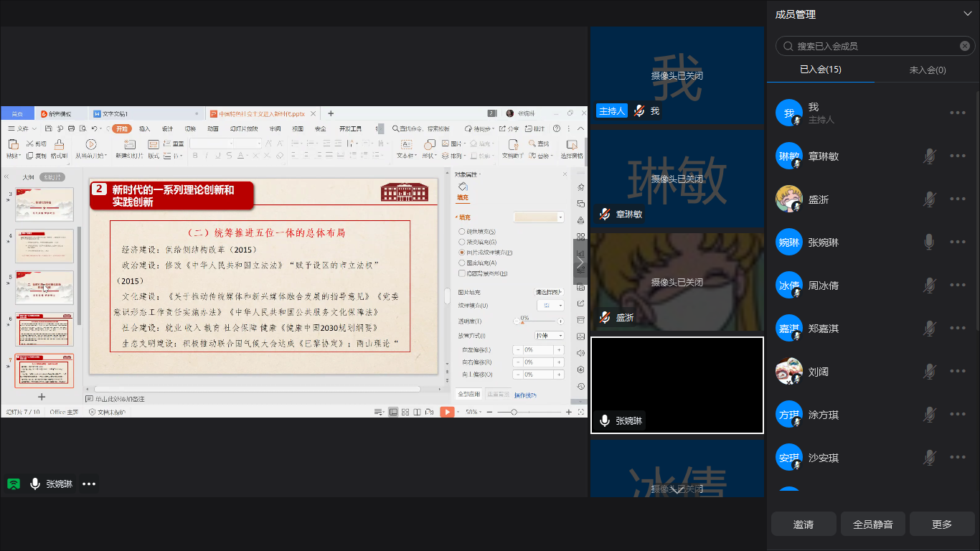Click the green network signal icon
Screen dimensions: 980x551
click(14, 484)
